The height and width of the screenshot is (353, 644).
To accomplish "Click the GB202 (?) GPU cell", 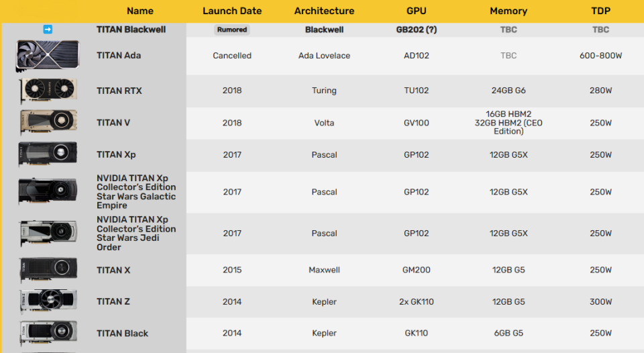I will 417,30.
